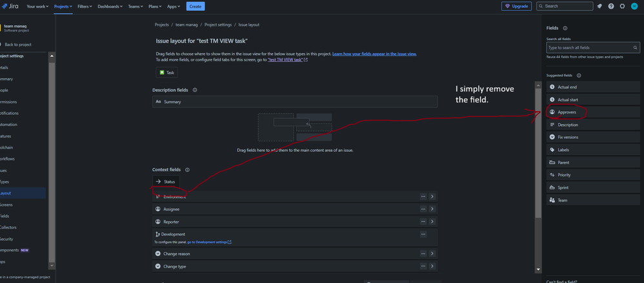Viewport: 644px width, 283px height.
Task: Open the Jira settings gear icon
Action: pos(622,6)
